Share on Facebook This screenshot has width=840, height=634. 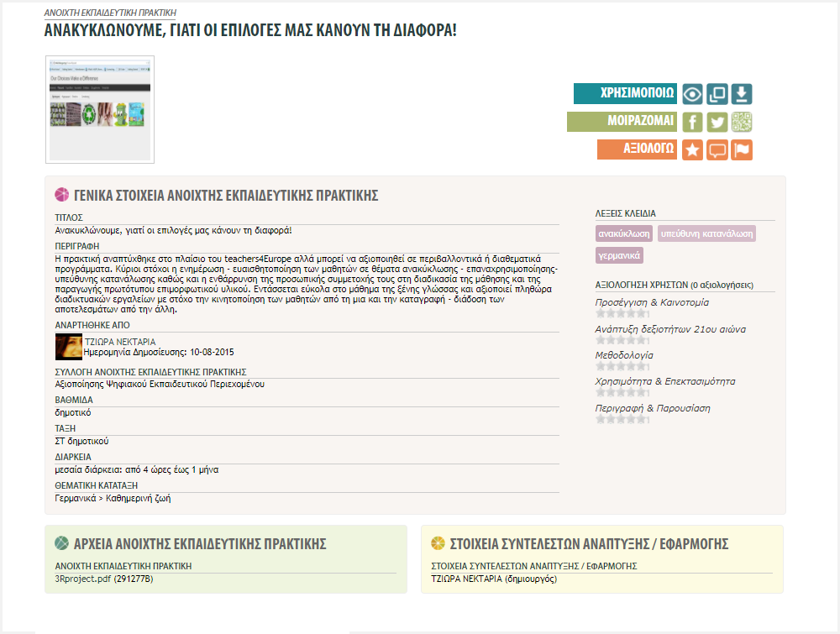(692, 122)
